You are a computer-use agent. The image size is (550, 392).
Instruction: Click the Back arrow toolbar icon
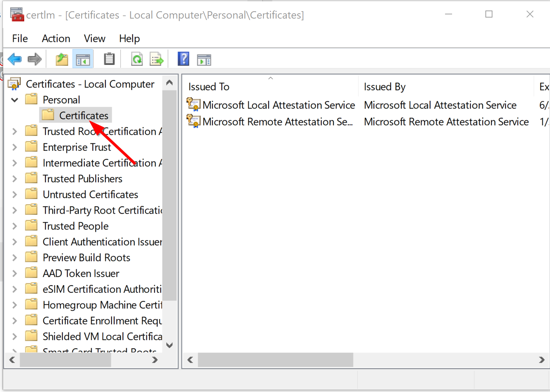pos(14,59)
